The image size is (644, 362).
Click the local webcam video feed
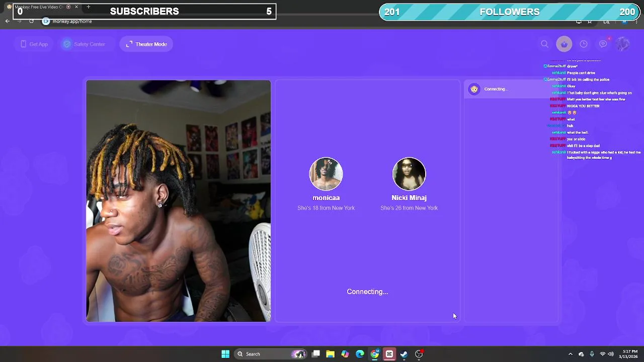178,201
